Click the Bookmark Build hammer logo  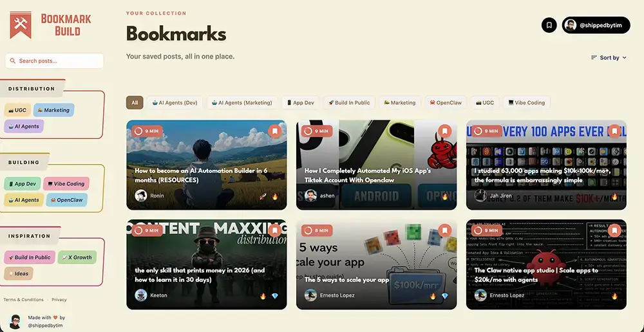click(21, 25)
